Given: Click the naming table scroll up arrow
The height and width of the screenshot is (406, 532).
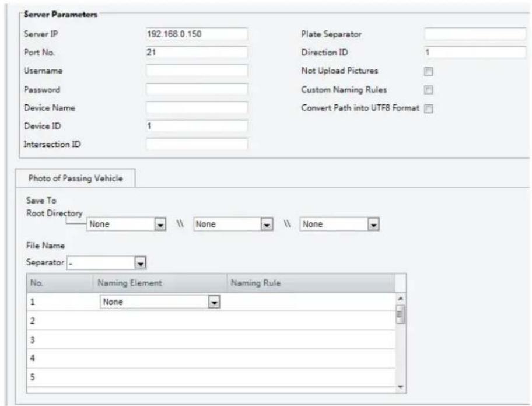Looking at the screenshot, I should coord(400,299).
